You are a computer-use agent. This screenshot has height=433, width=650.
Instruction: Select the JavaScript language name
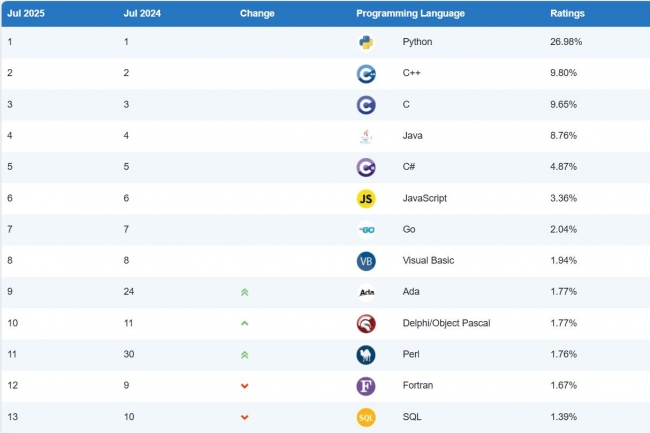pos(424,198)
